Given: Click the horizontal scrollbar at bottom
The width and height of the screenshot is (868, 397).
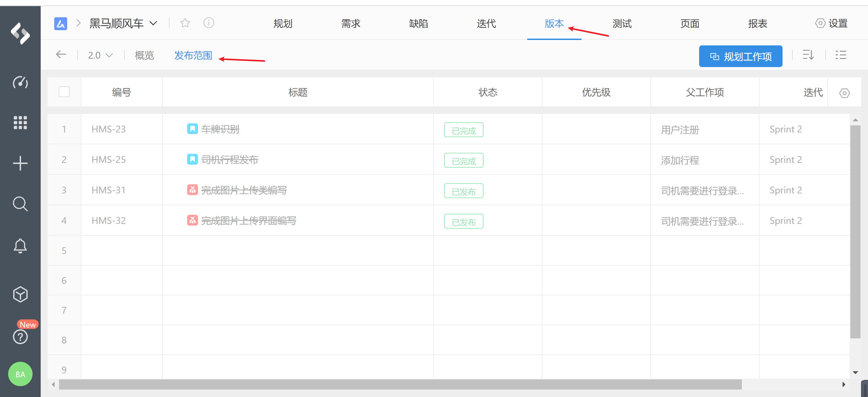Looking at the screenshot, I should tap(400, 384).
